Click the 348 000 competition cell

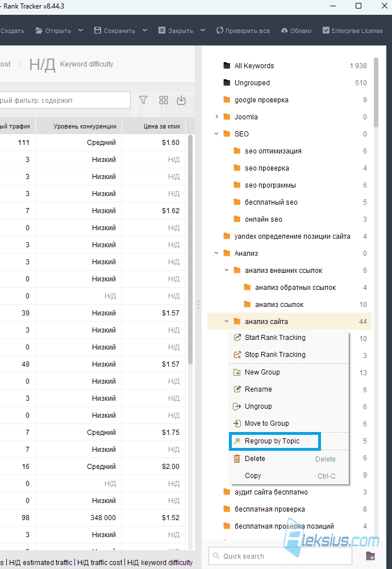(79, 517)
